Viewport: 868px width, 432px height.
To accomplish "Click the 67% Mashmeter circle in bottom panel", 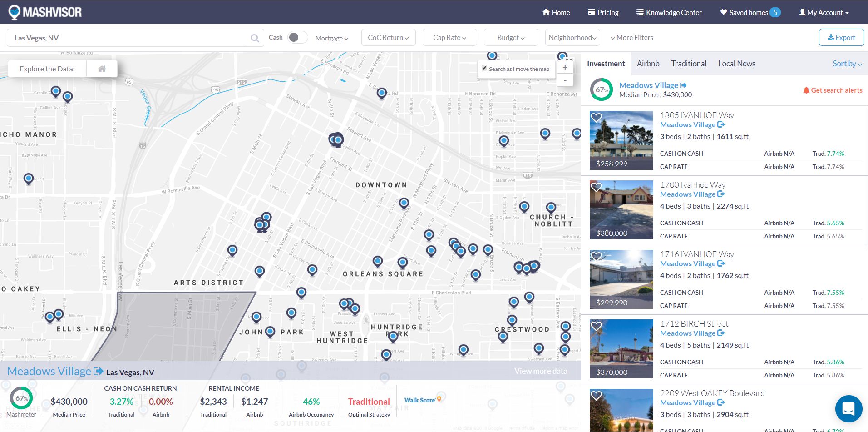I will point(21,398).
